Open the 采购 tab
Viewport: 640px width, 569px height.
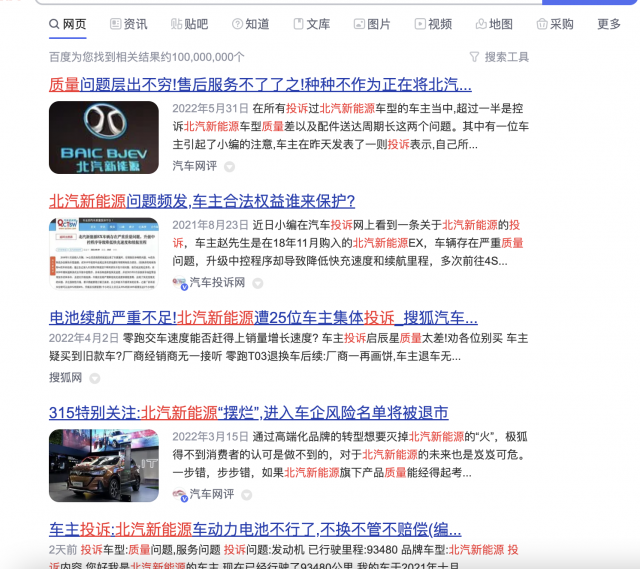point(555,24)
